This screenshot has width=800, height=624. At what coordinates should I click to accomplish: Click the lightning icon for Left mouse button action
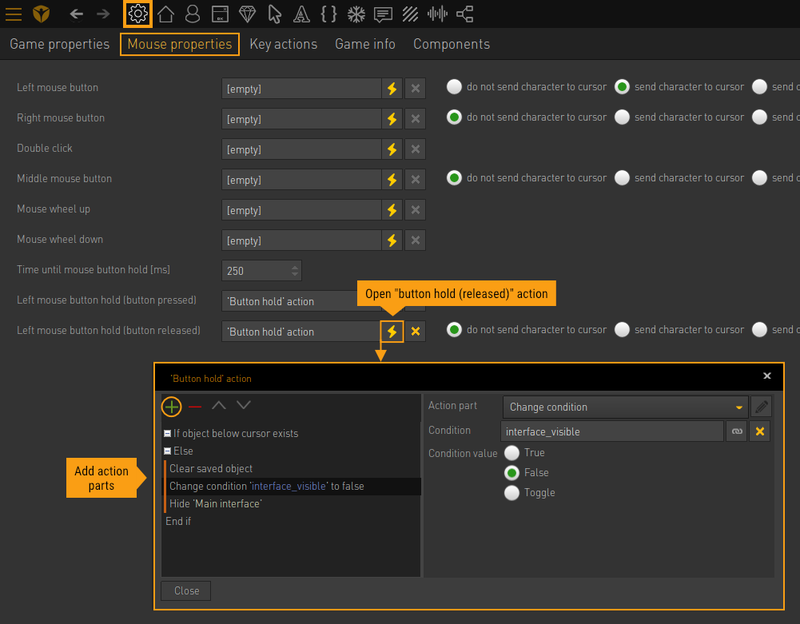391,88
